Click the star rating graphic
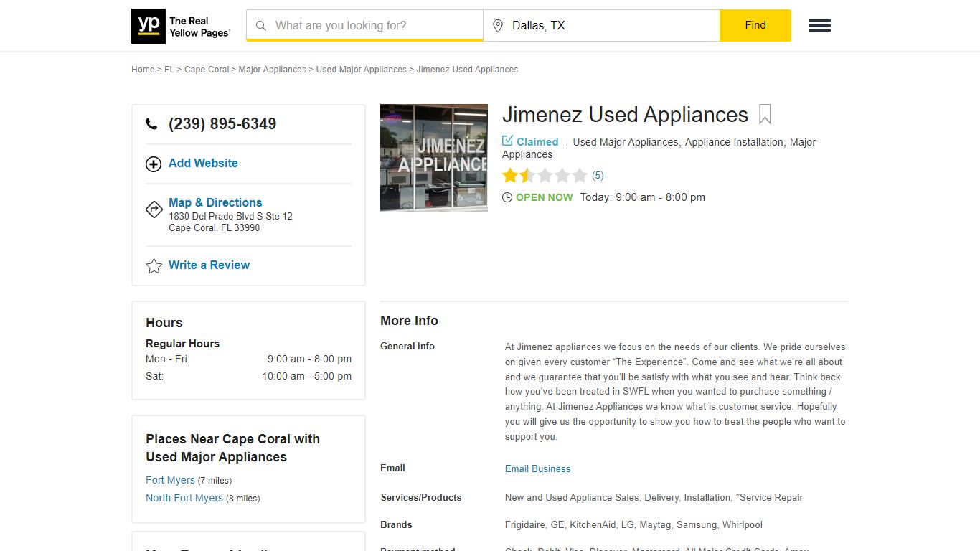The image size is (980, 551). click(x=545, y=176)
